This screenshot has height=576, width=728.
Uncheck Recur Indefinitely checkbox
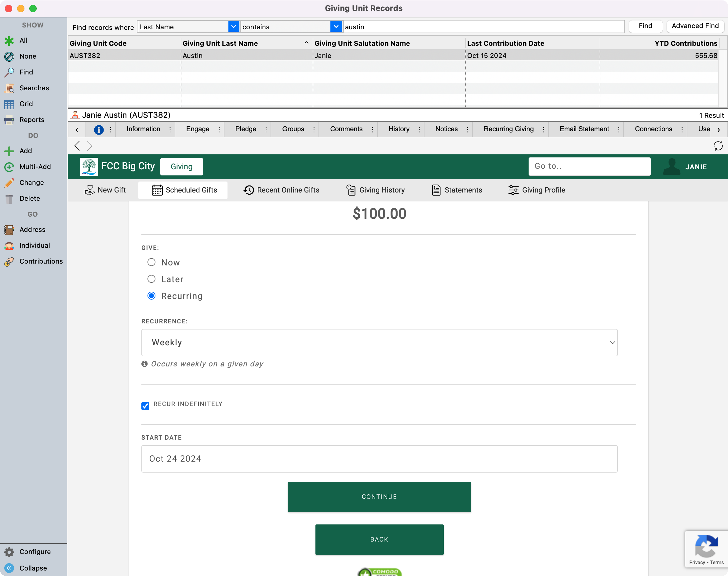click(145, 406)
